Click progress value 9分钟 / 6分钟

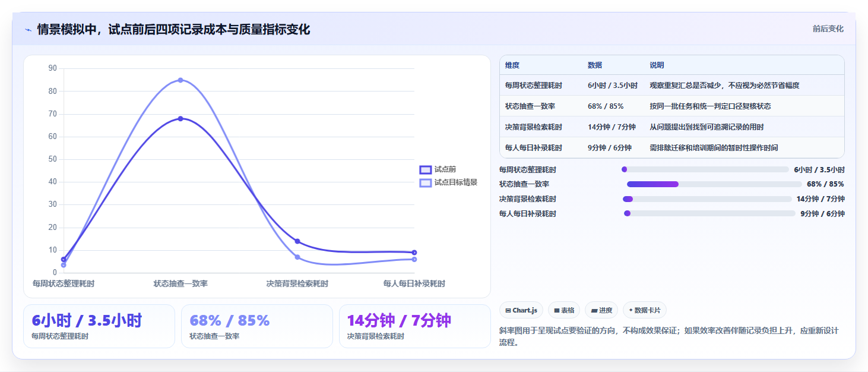tap(822, 213)
